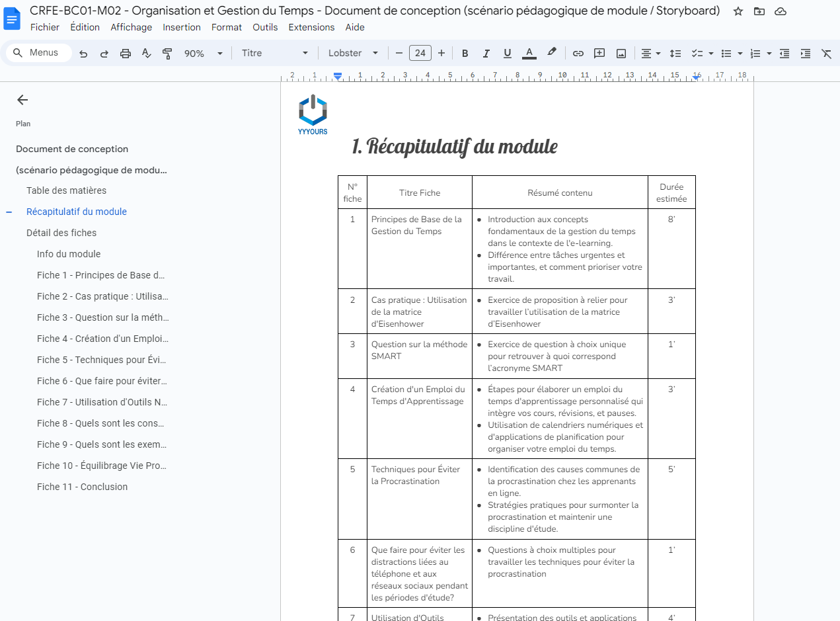The width and height of the screenshot is (840, 621).
Task: Open the Extensions menu
Action: 312,27
